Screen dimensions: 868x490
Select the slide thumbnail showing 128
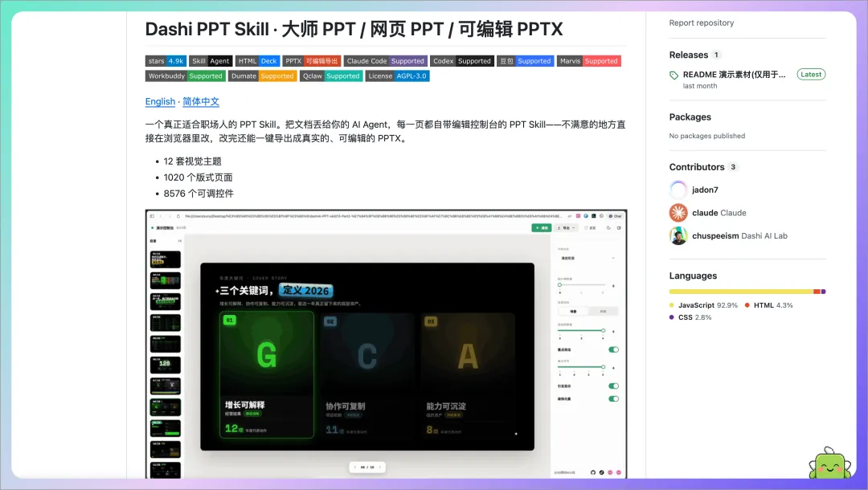pyautogui.click(x=166, y=365)
